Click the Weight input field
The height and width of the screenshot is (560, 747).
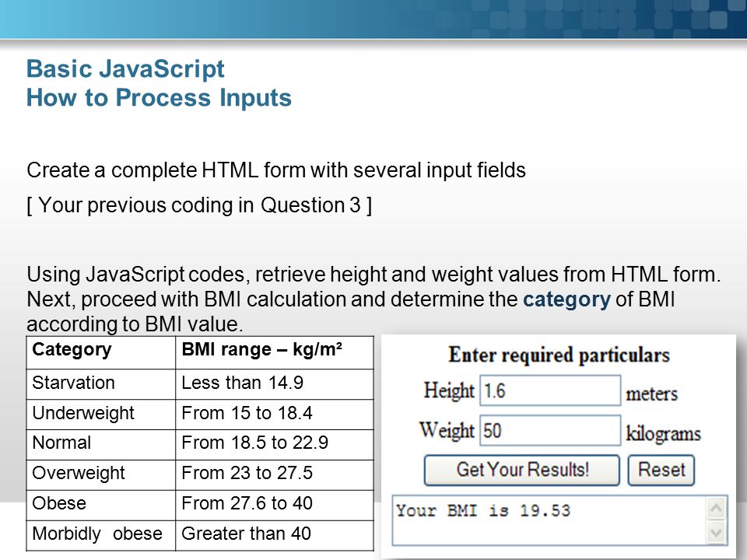[x=550, y=430]
